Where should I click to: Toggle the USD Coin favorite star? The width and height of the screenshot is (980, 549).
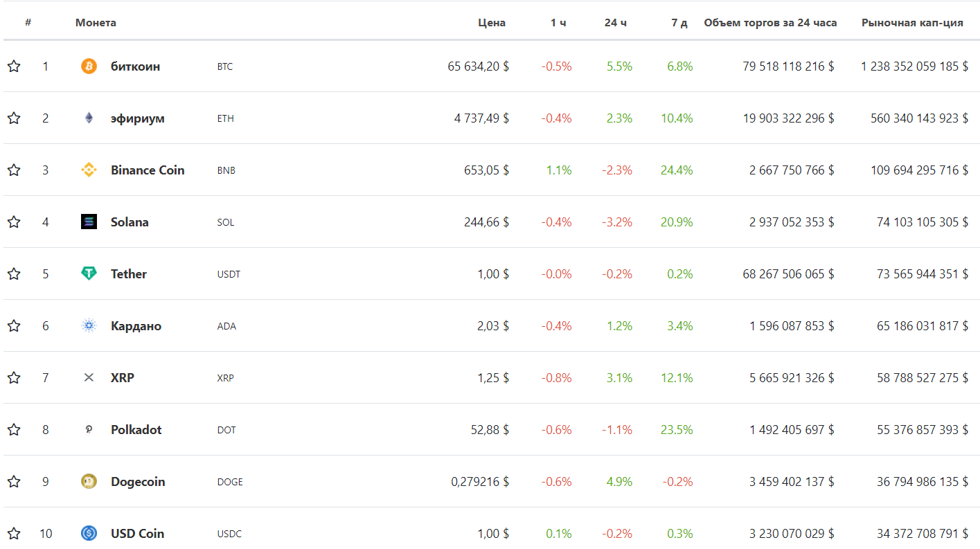point(14,534)
